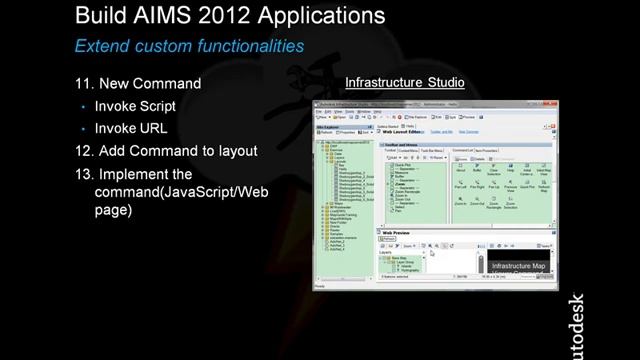Select the Command List tab
The image size is (640, 360).
(463, 150)
